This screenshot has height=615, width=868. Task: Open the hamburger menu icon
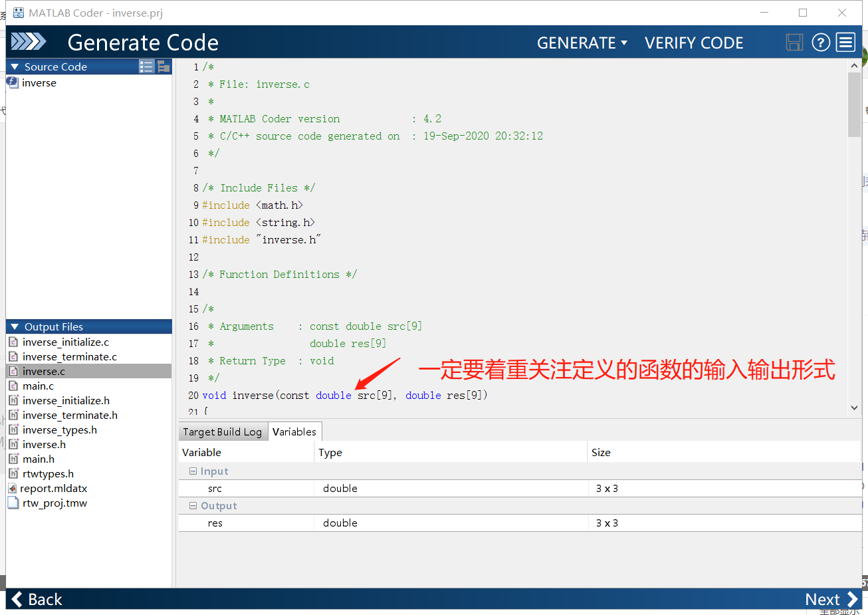tap(845, 43)
